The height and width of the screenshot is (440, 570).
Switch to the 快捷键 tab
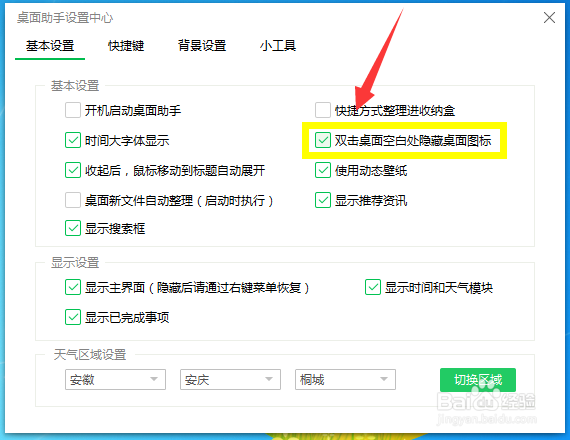(126, 46)
